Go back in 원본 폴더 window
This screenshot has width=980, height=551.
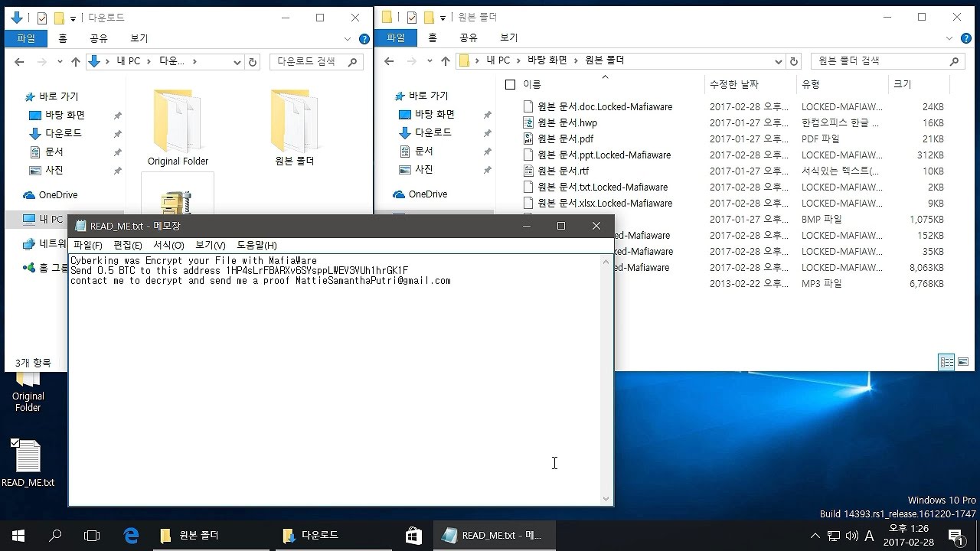[389, 61]
